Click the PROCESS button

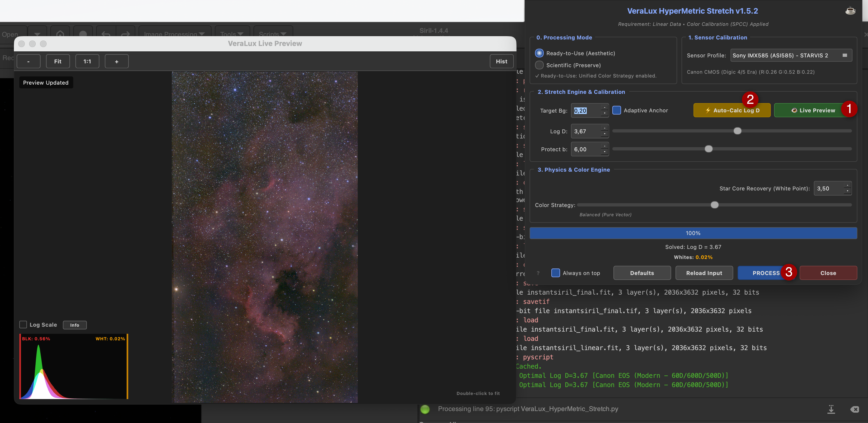[x=766, y=273]
